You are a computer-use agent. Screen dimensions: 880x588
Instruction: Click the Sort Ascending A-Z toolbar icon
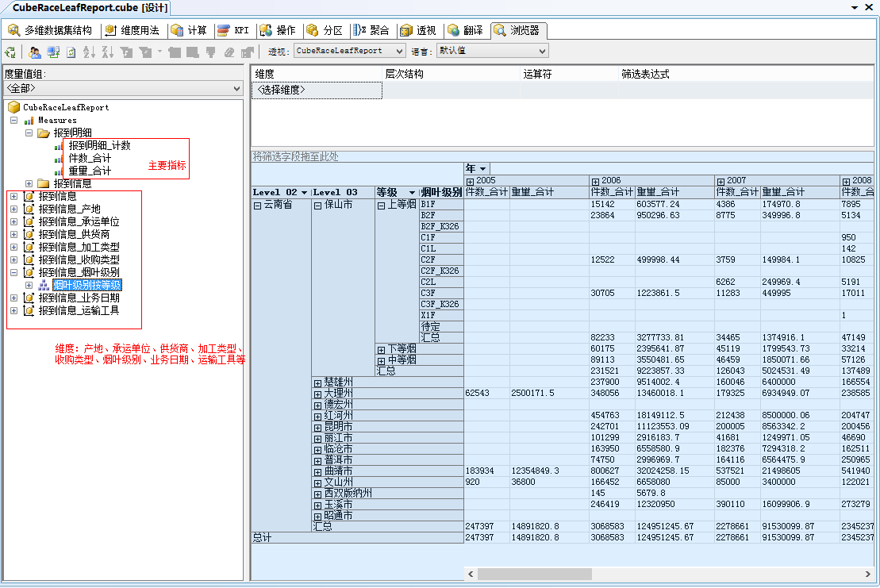88,52
